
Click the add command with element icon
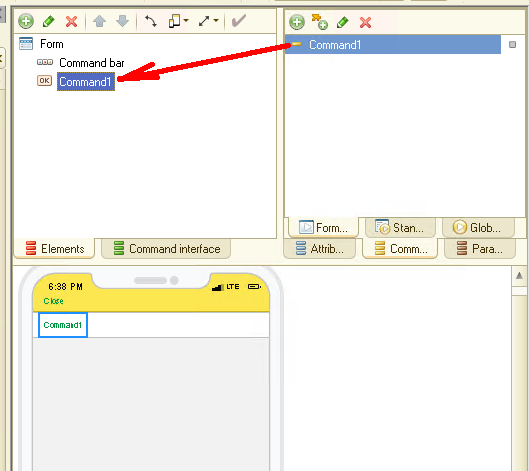click(319, 22)
